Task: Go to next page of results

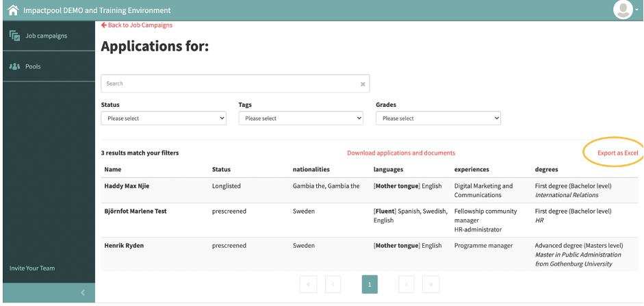Action: pos(407,284)
